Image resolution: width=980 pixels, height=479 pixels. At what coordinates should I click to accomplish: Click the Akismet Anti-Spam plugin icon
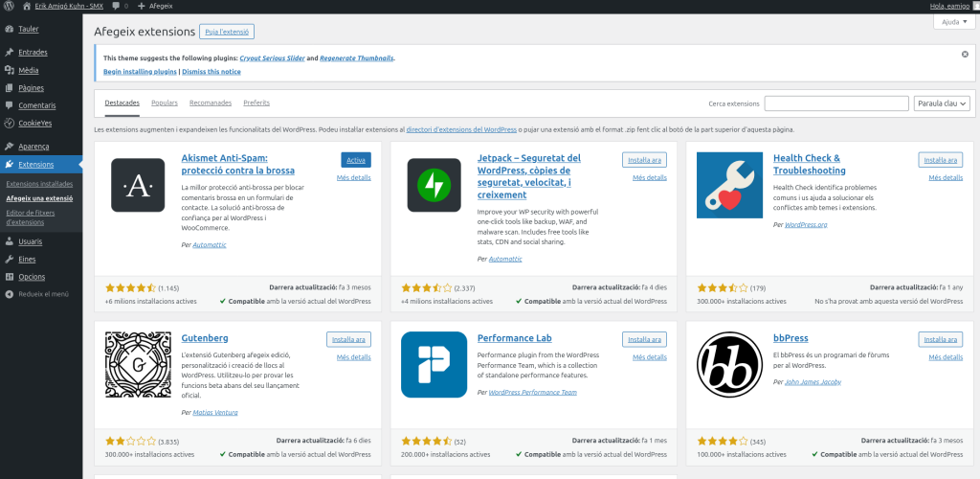click(x=138, y=185)
